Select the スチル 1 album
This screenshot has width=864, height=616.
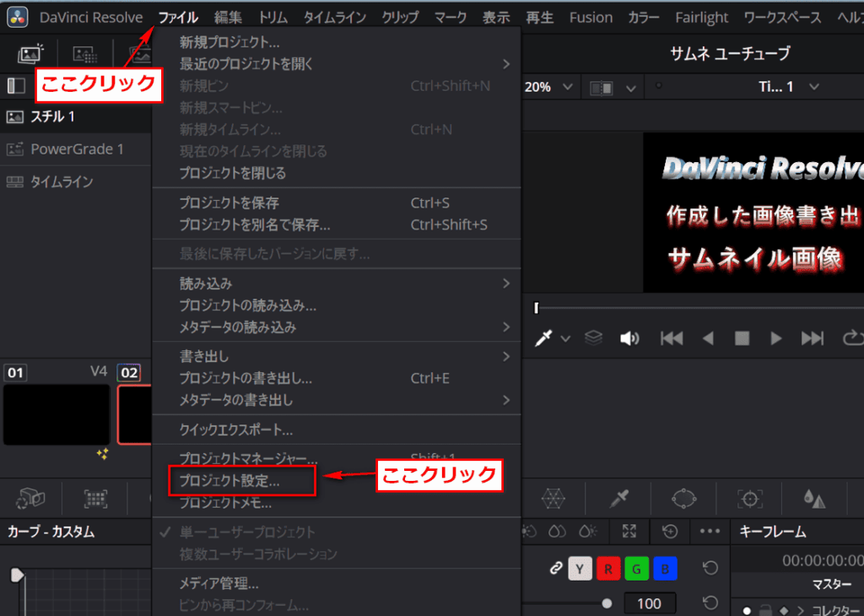75,116
